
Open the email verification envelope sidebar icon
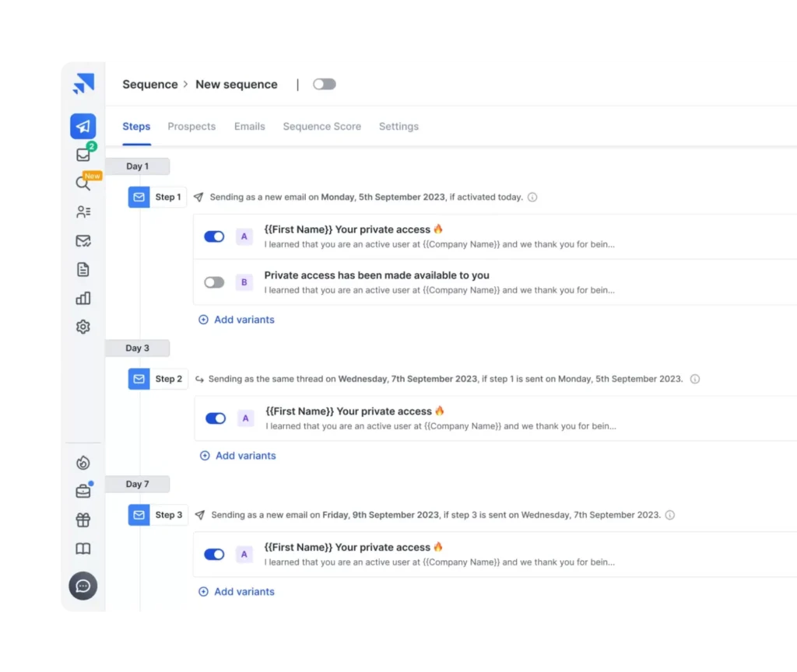[x=83, y=241]
